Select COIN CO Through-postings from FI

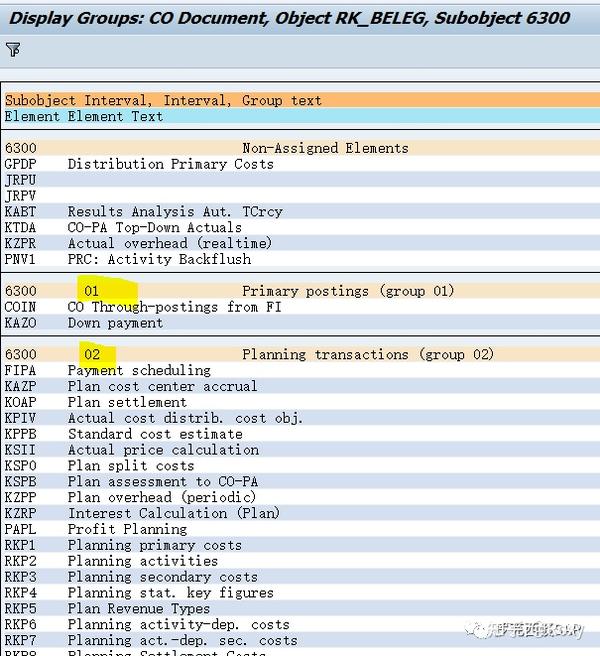point(301,307)
